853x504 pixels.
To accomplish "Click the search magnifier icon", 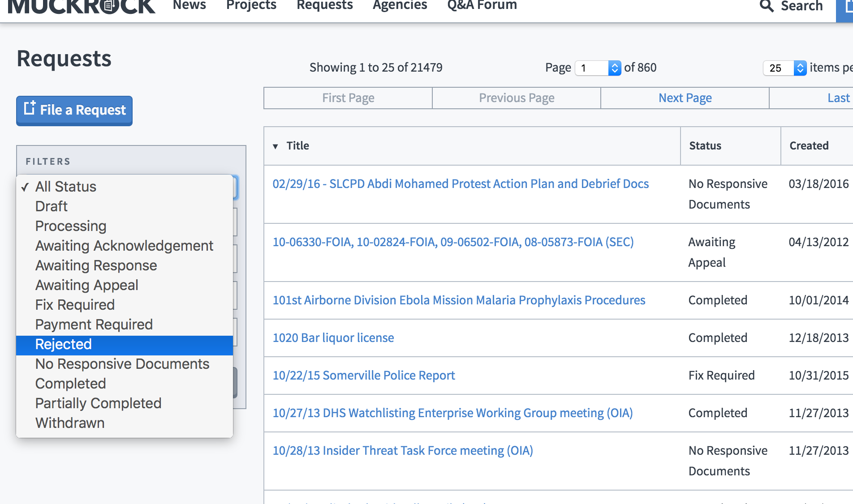I will pyautogui.click(x=767, y=6).
